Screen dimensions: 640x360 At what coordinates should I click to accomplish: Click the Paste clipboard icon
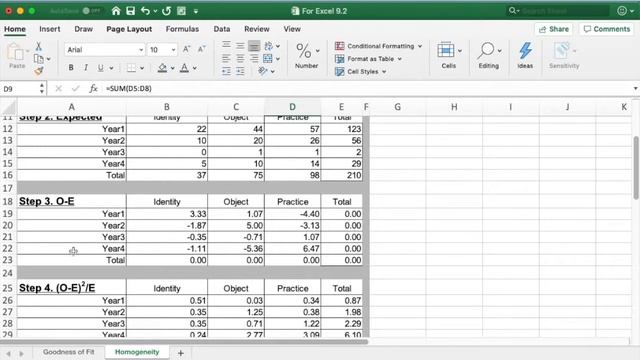(x=16, y=52)
